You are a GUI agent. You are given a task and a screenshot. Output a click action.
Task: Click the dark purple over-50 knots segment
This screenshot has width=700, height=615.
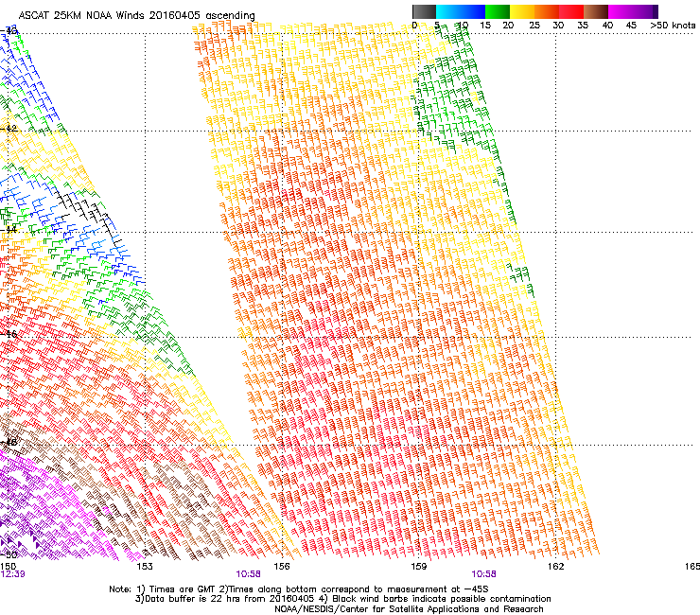click(x=656, y=11)
